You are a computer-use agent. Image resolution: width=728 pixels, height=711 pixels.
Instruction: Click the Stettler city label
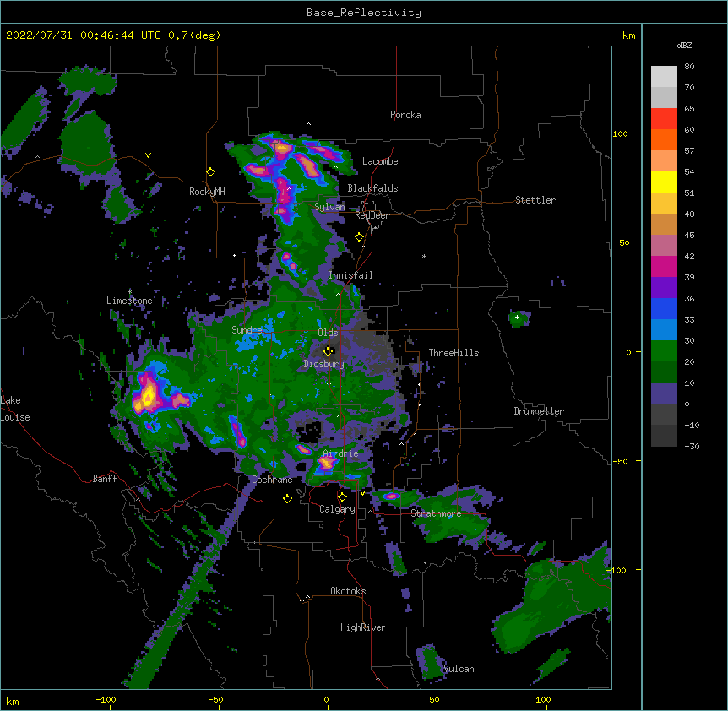[535, 200]
